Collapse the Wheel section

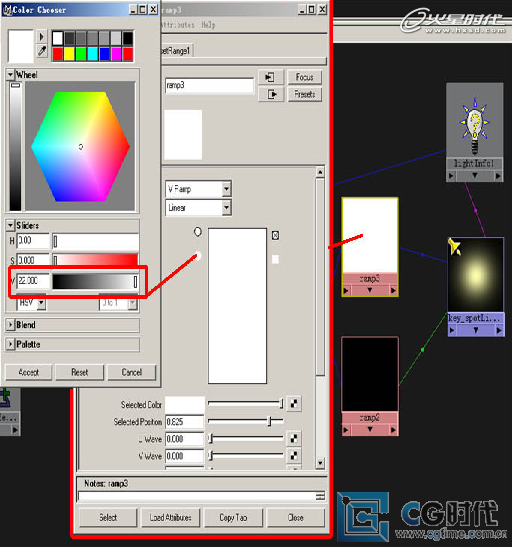click(x=10, y=74)
